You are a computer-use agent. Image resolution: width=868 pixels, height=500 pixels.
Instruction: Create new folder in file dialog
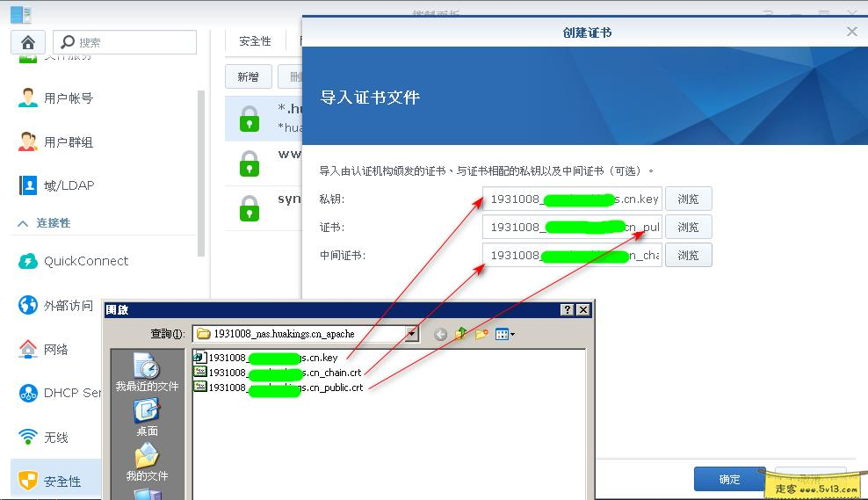481,334
